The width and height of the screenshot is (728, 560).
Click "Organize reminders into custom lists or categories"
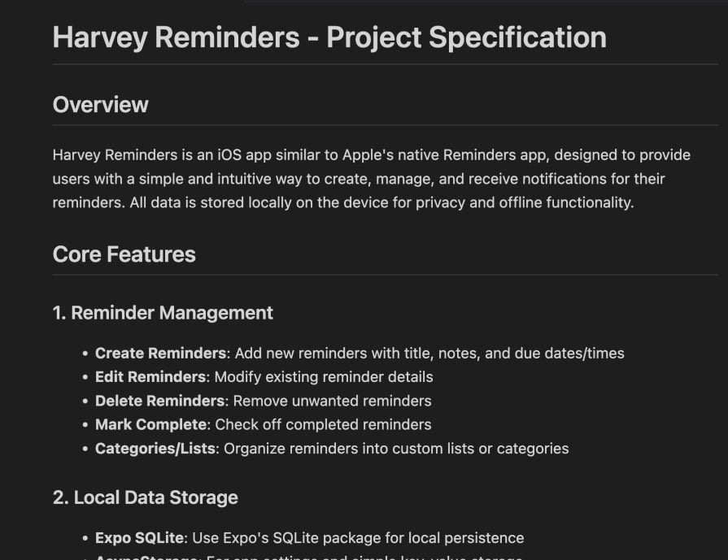(x=396, y=449)
